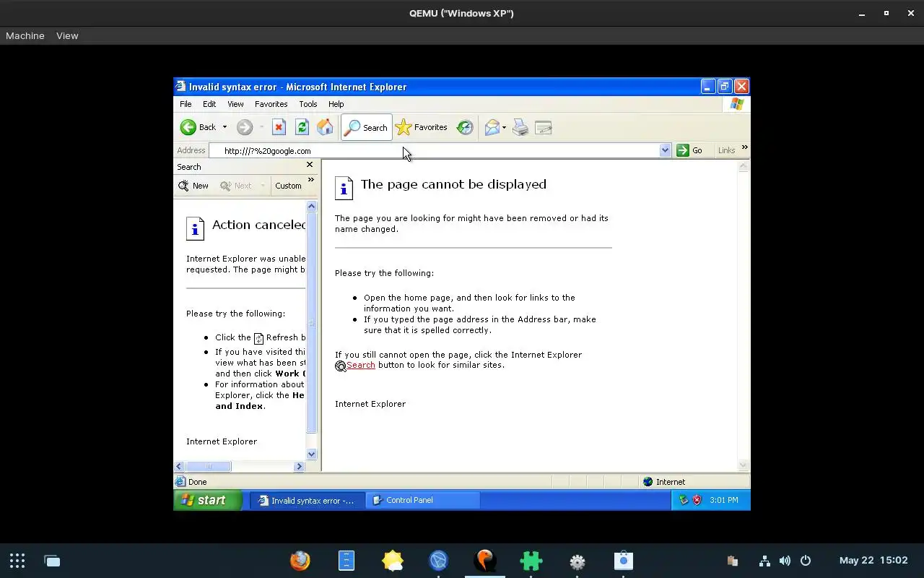The width and height of the screenshot is (924, 578).
Task: Expand the Mail dropdown arrow
Action: pyautogui.click(x=504, y=127)
